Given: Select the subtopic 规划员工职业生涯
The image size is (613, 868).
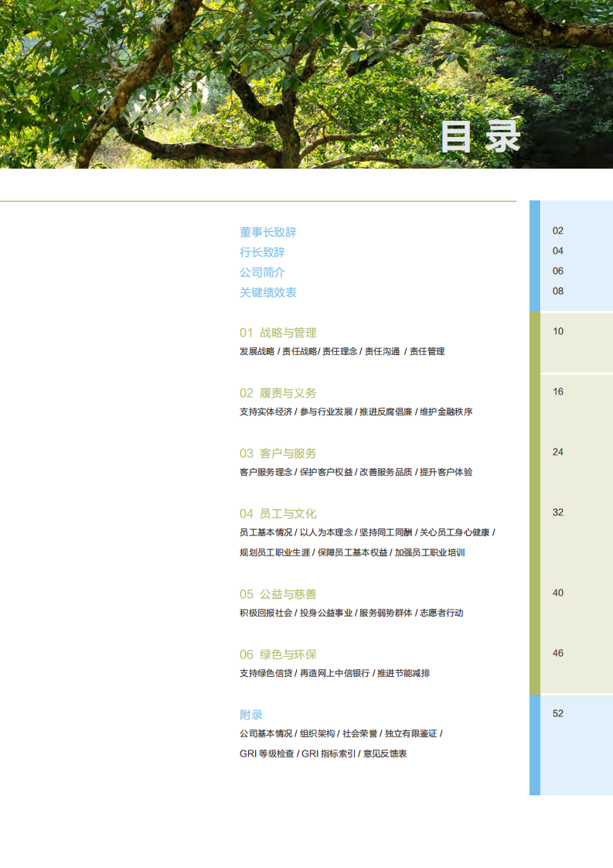Looking at the screenshot, I should tap(275, 552).
